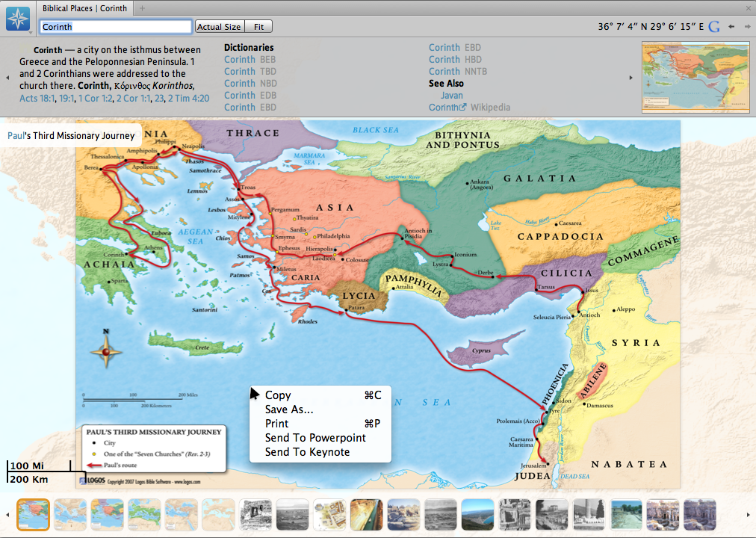This screenshot has width=756, height=538.
Task: Open the Acts 18:1 reference link
Action: click(x=37, y=99)
